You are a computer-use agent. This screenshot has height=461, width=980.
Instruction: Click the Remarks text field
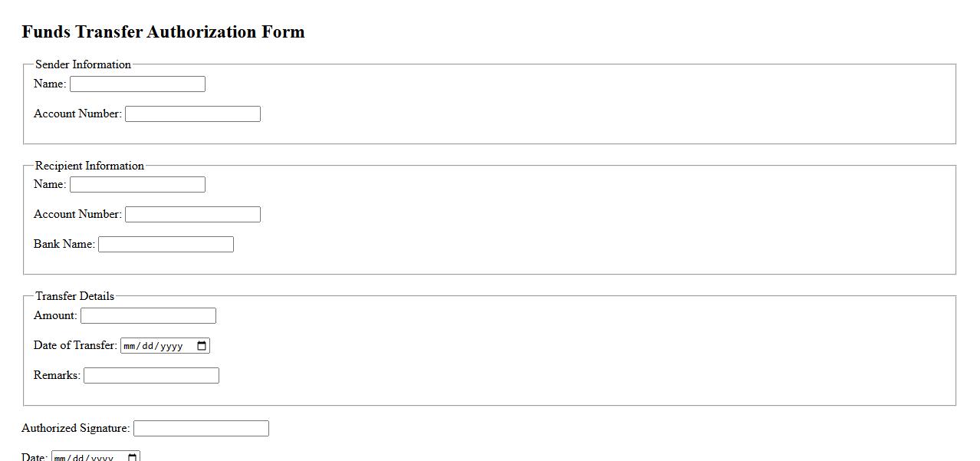pos(151,376)
